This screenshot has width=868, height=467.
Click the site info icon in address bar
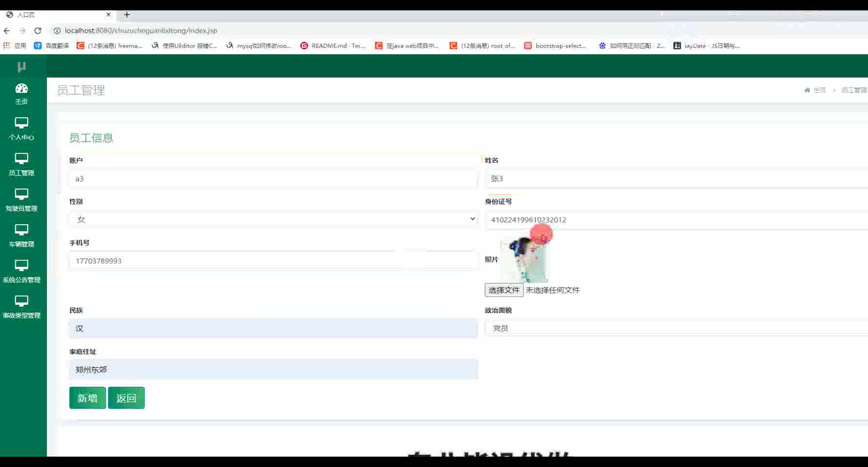pyautogui.click(x=57, y=31)
